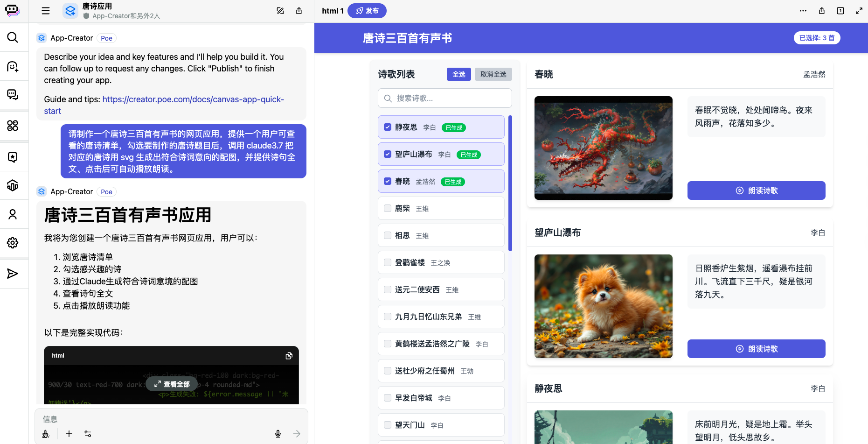Click the Poe badge beside first App-Creator

[x=107, y=38]
